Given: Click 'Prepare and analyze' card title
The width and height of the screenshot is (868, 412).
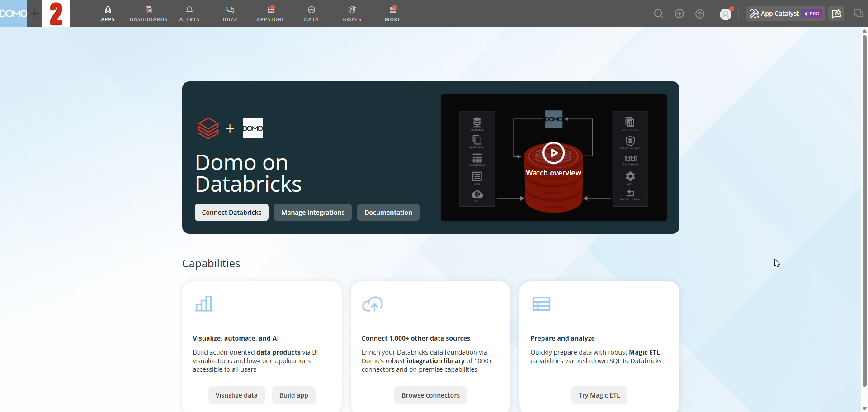Looking at the screenshot, I should tap(562, 338).
